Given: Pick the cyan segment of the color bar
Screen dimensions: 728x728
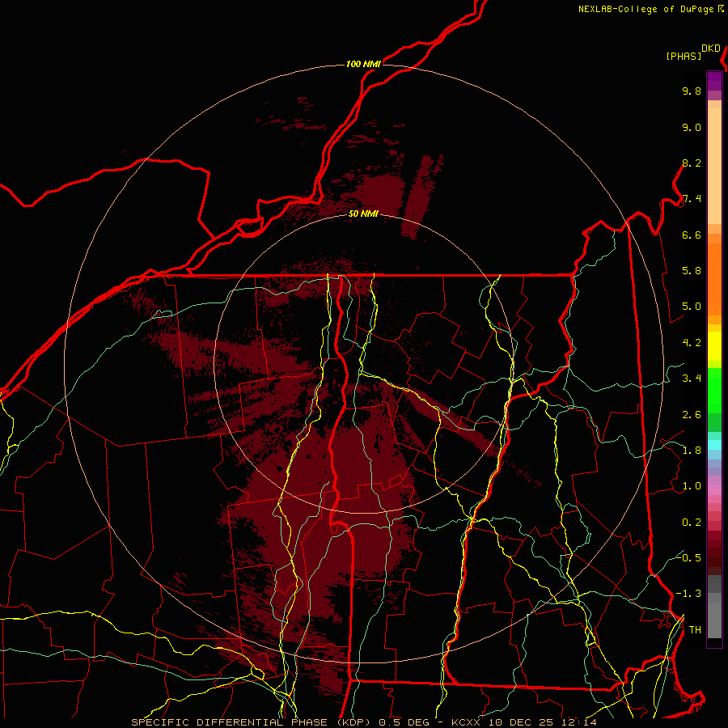Looking at the screenshot, I should (714, 445).
